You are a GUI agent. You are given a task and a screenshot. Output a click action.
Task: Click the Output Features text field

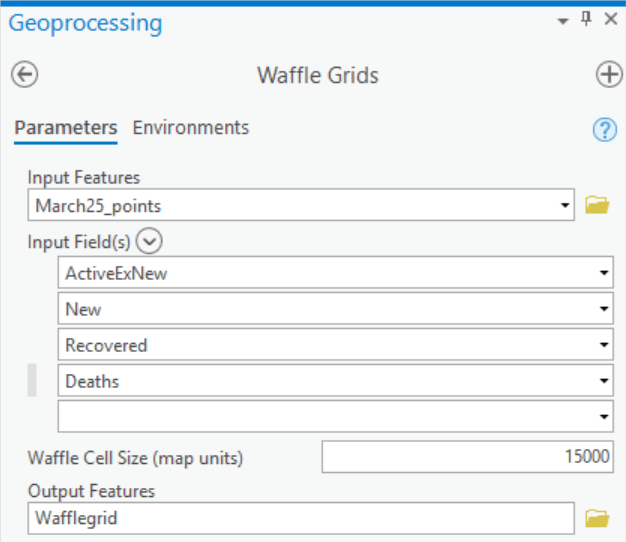coord(301,517)
